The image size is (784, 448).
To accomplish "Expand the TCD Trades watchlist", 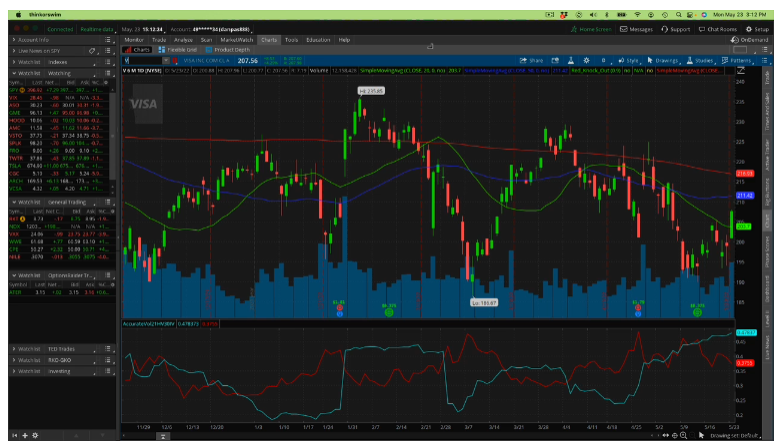I will tap(14, 349).
